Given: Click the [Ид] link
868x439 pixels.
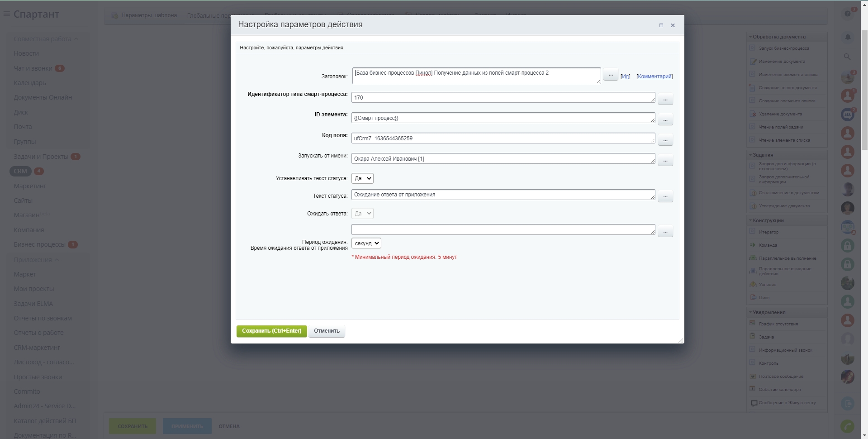Looking at the screenshot, I should [625, 76].
